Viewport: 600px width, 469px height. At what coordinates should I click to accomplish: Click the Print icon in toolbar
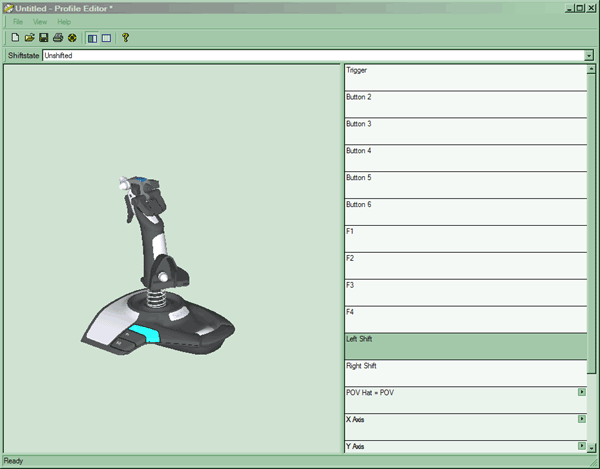pyautogui.click(x=58, y=38)
